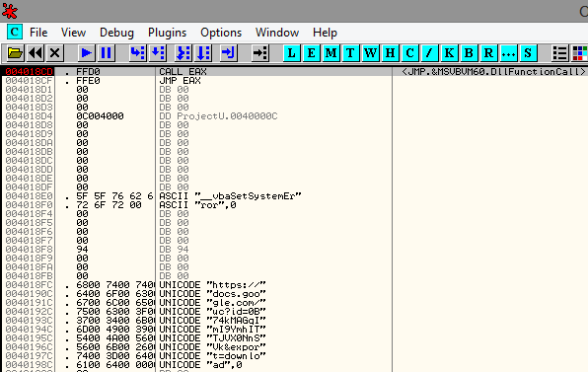Click the JMP.&MSVBVM60.DllFunctionCall comment
The width and height of the screenshot is (588, 372).
pos(493,71)
